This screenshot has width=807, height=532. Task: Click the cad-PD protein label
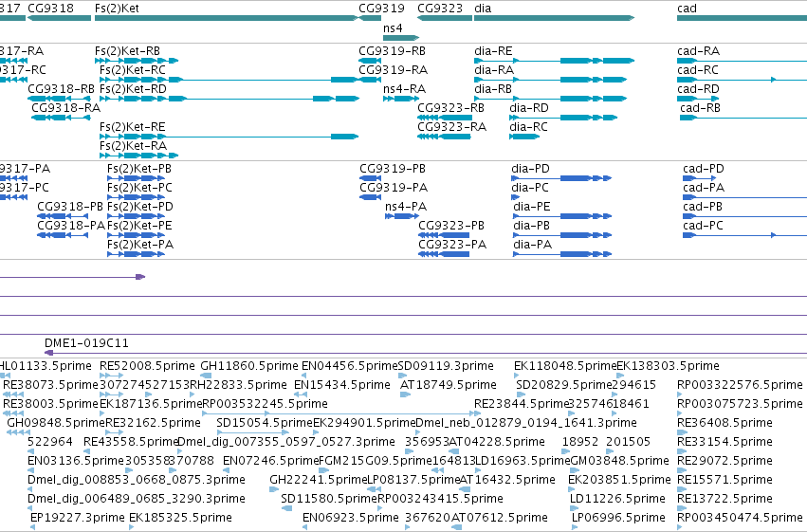coord(704,169)
